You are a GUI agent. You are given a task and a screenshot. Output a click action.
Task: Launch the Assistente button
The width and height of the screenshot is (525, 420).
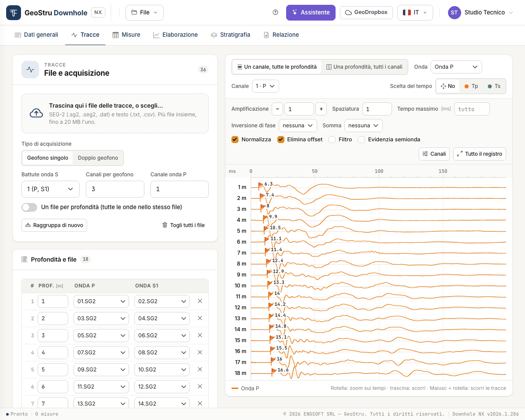tap(311, 13)
